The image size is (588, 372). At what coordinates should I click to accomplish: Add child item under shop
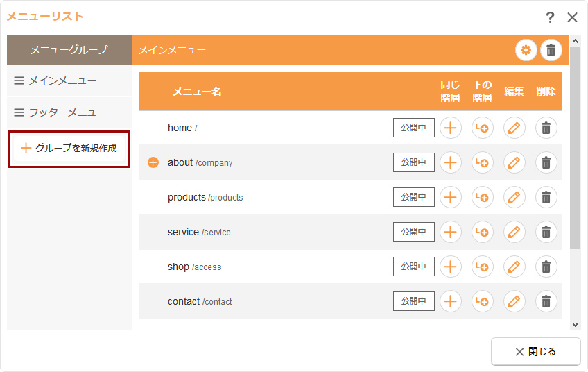pos(482,267)
